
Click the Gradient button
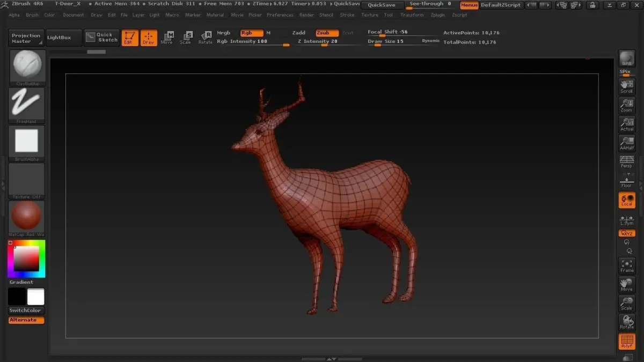point(21,282)
